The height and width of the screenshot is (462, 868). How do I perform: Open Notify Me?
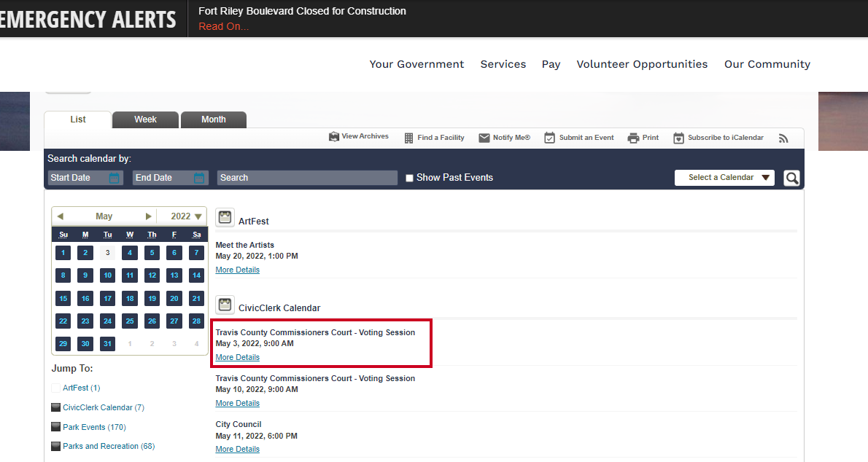tap(504, 138)
